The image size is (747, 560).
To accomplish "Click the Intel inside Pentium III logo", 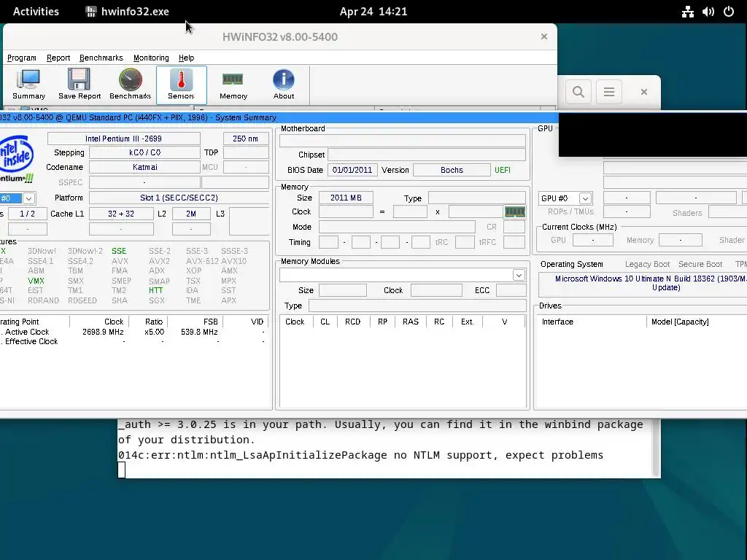I will pyautogui.click(x=16, y=158).
